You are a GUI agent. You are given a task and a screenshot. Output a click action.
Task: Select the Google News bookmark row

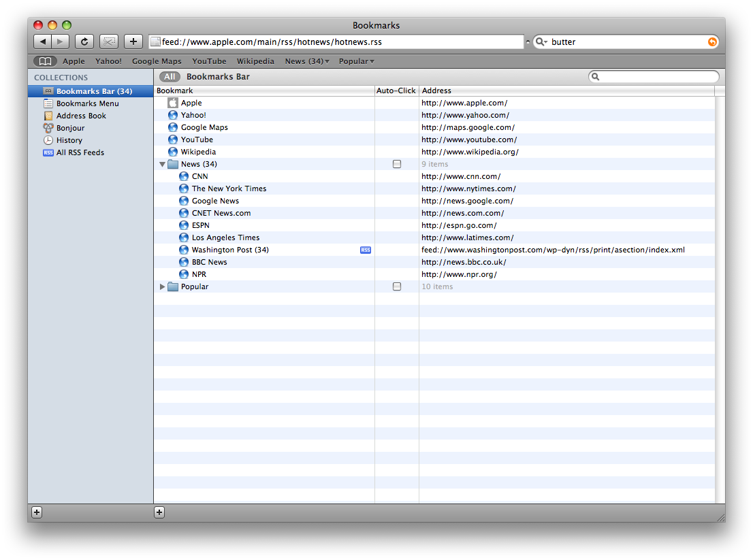pyautogui.click(x=434, y=201)
